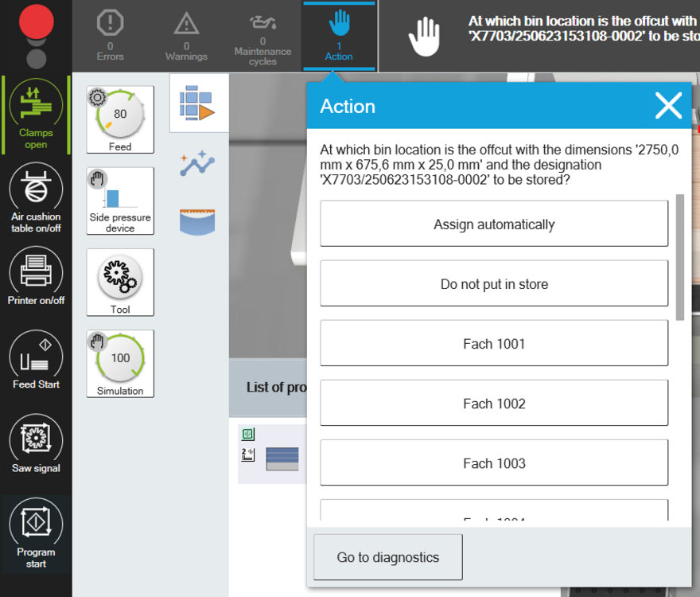Choose Do not put in store
This screenshot has height=597, width=700.
494,283
